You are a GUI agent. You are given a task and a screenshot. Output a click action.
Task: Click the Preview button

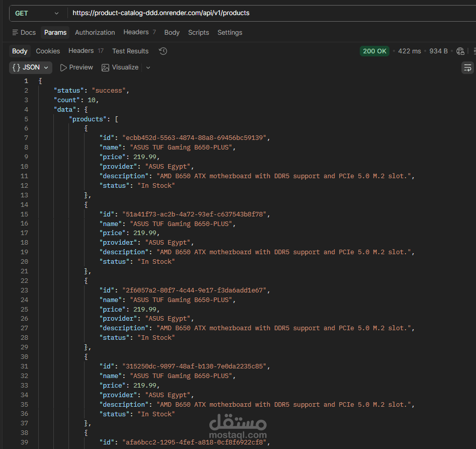click(76, 67)
